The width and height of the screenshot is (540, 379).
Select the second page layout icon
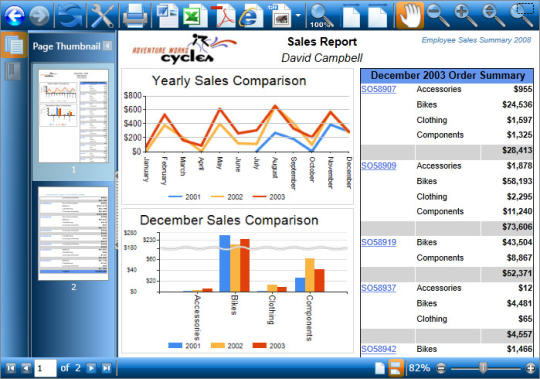[377, 16]
